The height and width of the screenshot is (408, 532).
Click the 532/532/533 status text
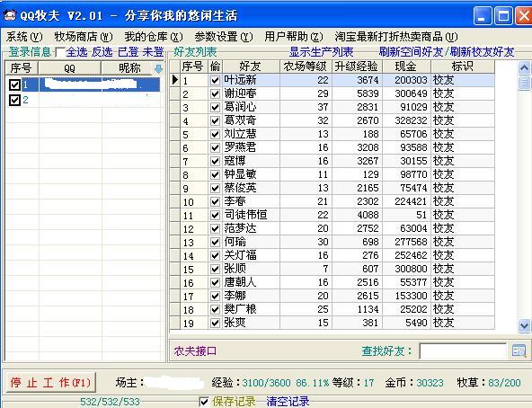tap(110, 402)
